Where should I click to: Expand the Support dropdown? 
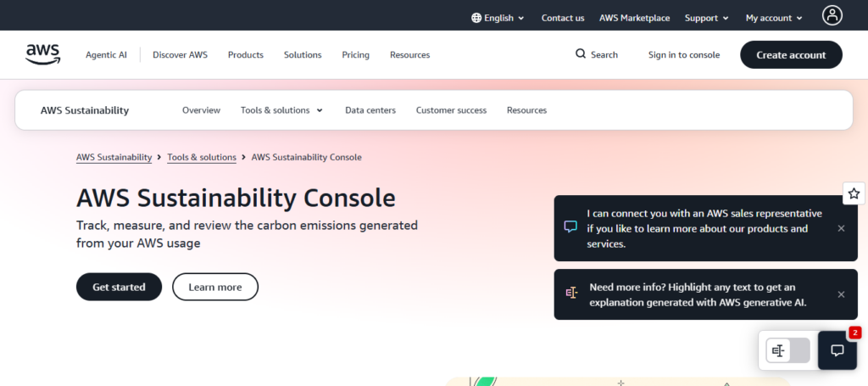pyautogui.click(x=706, y=18)
